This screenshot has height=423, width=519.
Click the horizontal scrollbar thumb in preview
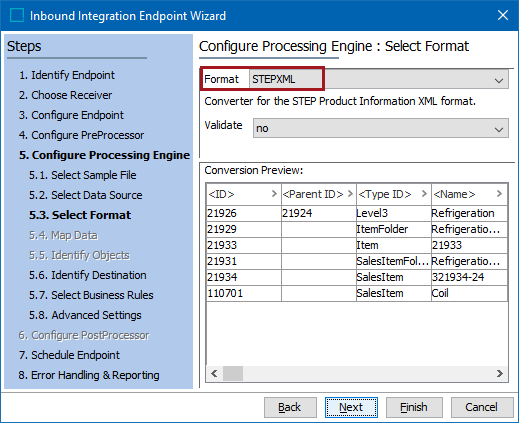click(233, 373)
